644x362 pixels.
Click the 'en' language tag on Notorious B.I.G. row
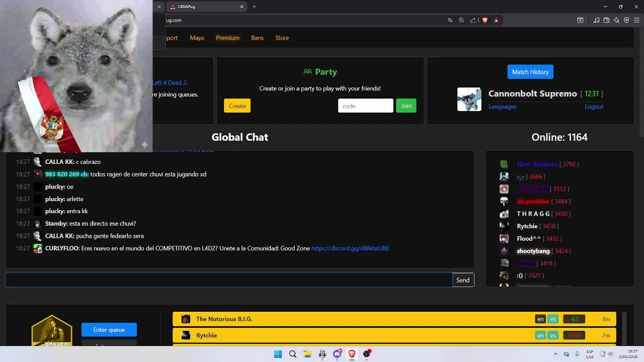tap(540, 319)
